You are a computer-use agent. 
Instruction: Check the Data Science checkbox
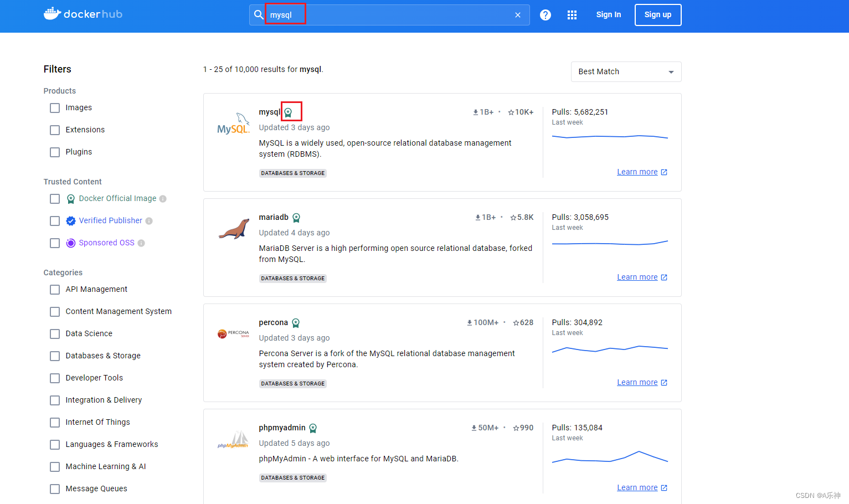pos(55,334)
